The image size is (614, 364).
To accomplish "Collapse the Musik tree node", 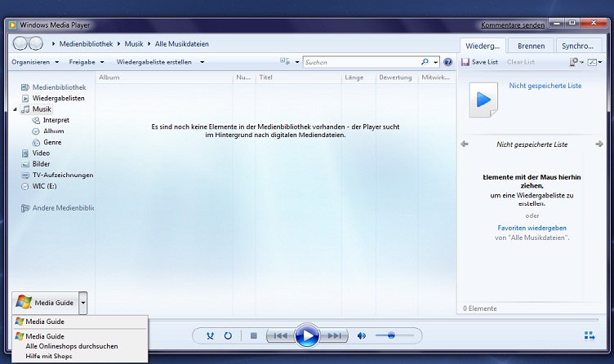I will tap(15, 109).
